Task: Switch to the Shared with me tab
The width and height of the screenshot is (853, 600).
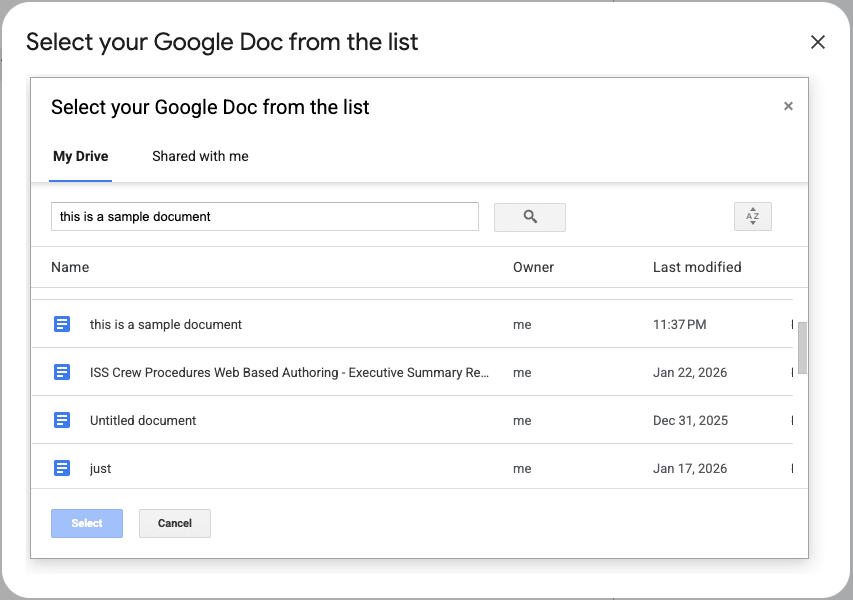Action: [x=200, y=156]
